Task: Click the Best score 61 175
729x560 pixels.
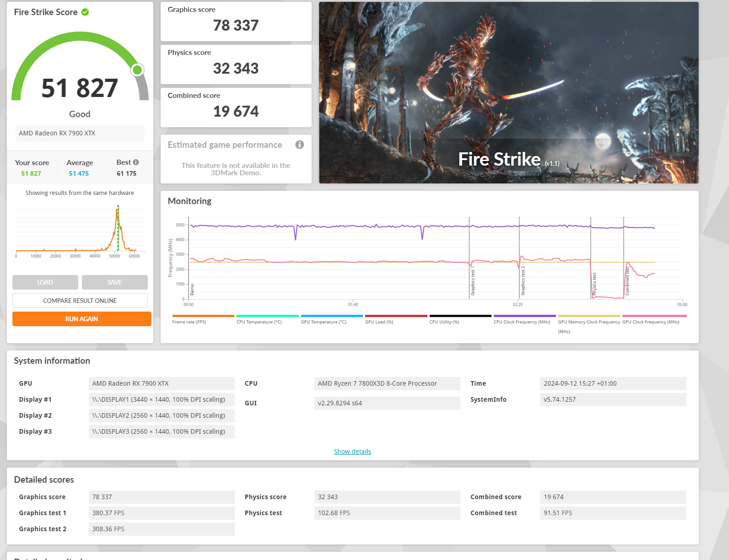Action: 126,173
